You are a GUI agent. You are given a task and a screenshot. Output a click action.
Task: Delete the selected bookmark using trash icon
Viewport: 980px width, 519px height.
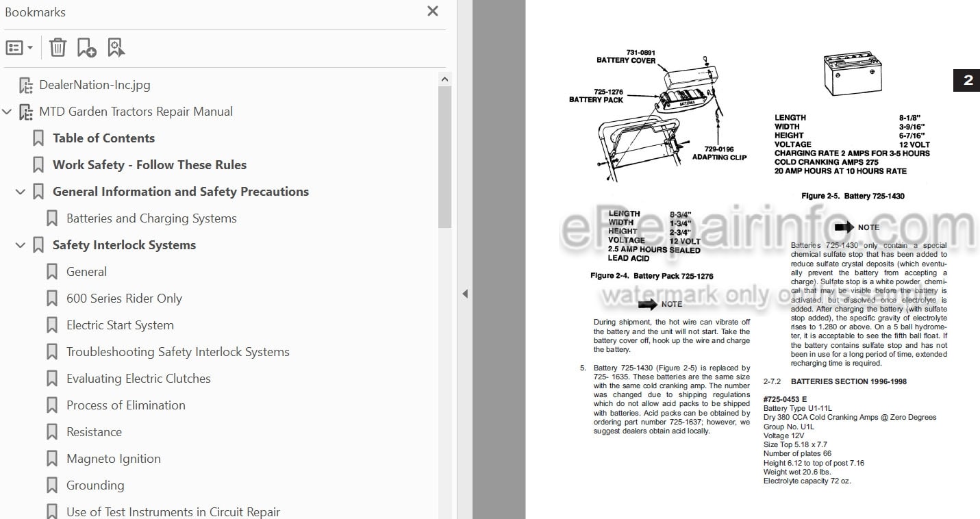click(x=58, y=48)
